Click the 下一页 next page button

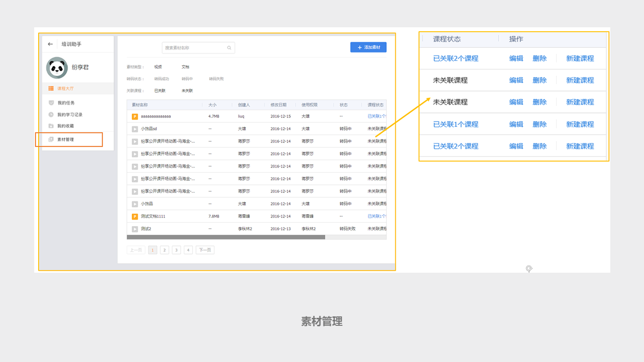[x=205, y=250]
